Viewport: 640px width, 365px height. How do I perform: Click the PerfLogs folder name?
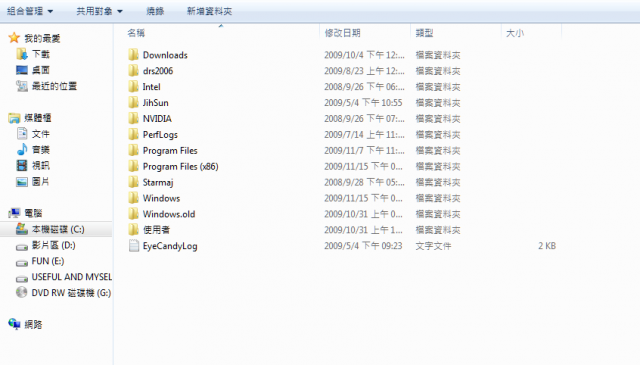click(x=160, y=134)
